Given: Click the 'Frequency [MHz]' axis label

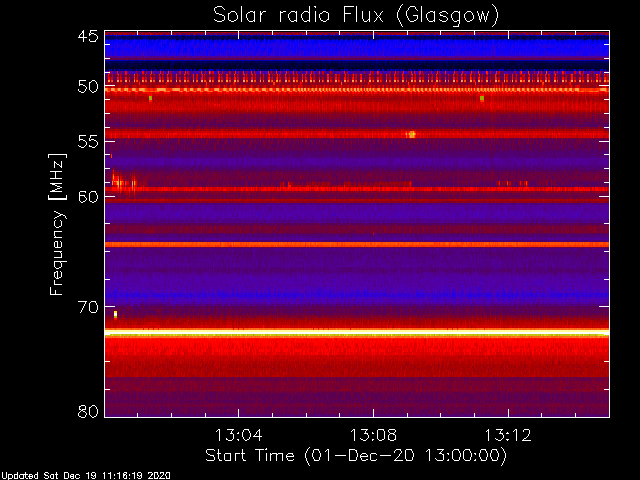Looking at the screenshot, I should [57, 224].
